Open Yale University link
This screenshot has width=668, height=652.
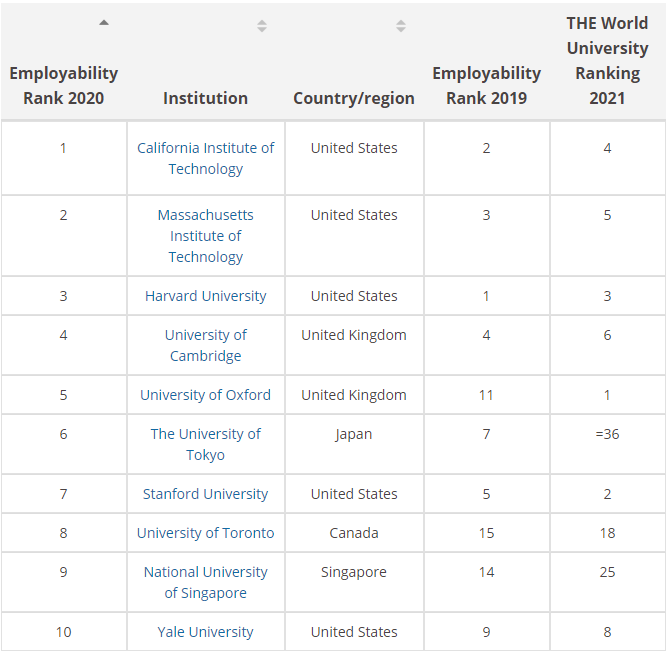206,632
